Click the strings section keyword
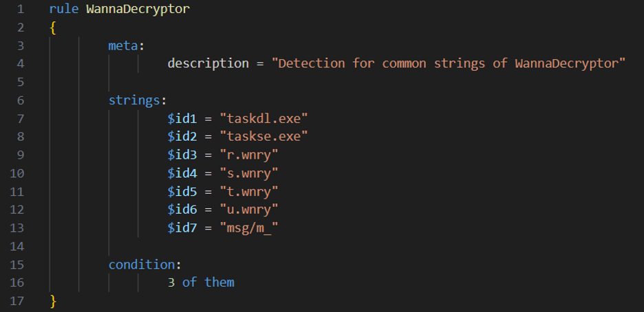644x312 pixels. click(134, 100)
